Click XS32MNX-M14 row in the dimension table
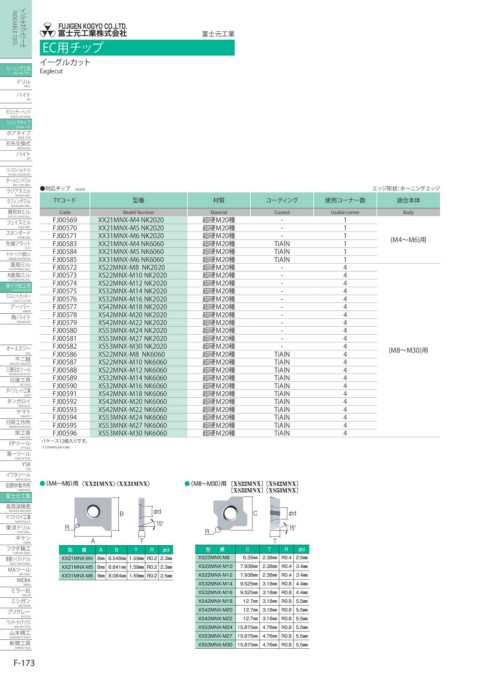The height and width of the screenshot is (677, 480). [252, 584]
